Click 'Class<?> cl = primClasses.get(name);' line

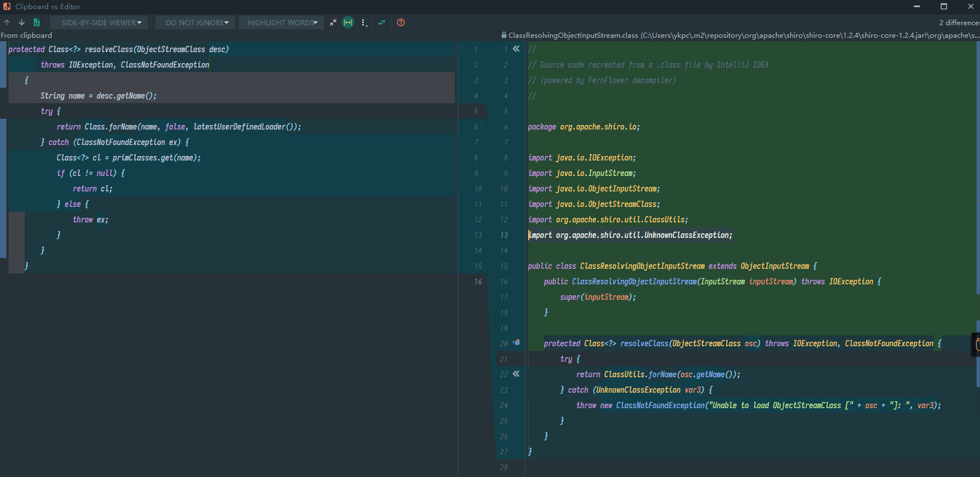click(x=128, y=158)
